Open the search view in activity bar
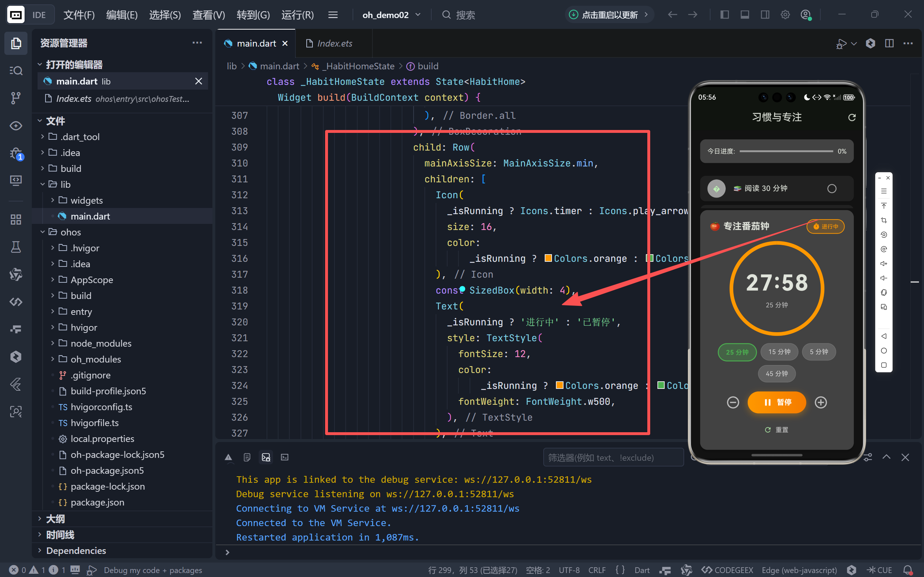The image size is (924, 577). [16, 71]
